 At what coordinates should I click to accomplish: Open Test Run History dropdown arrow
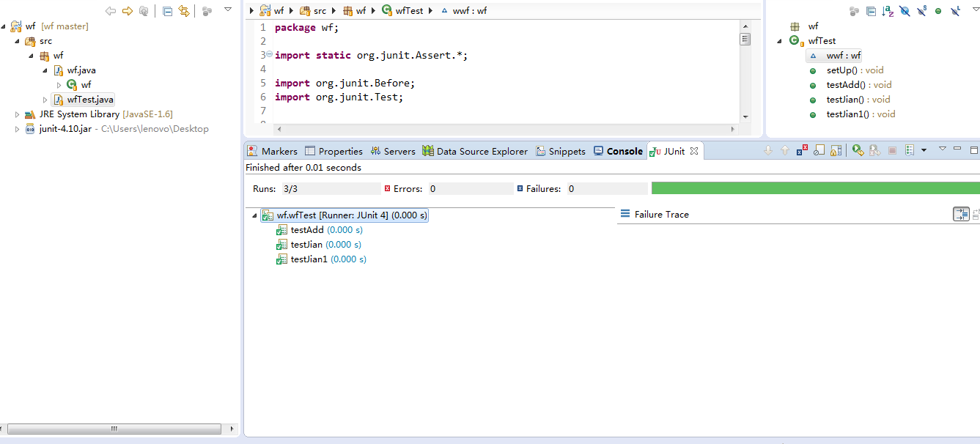click(x=924, y=150)
